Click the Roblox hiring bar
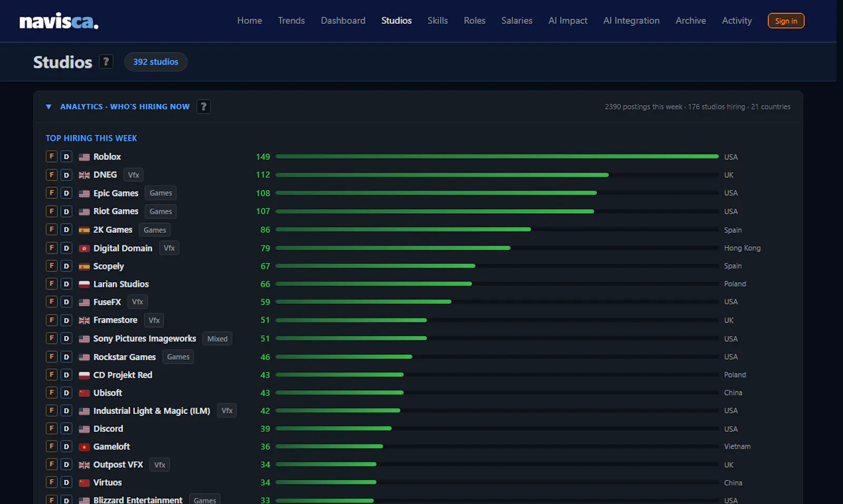 click(x=497, y=156)
